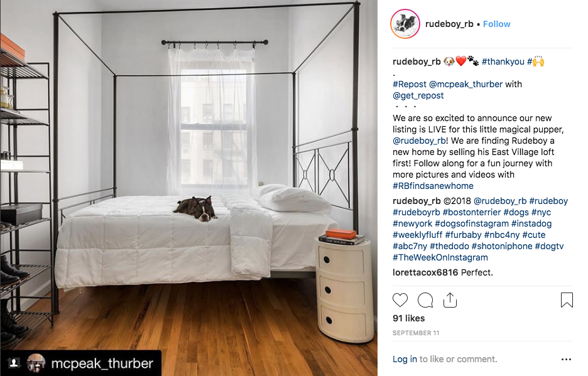Follow the rudeboy_rb account
Image resolution: width=588 pixels, height=376 pixels.
[x=496, y=24]
